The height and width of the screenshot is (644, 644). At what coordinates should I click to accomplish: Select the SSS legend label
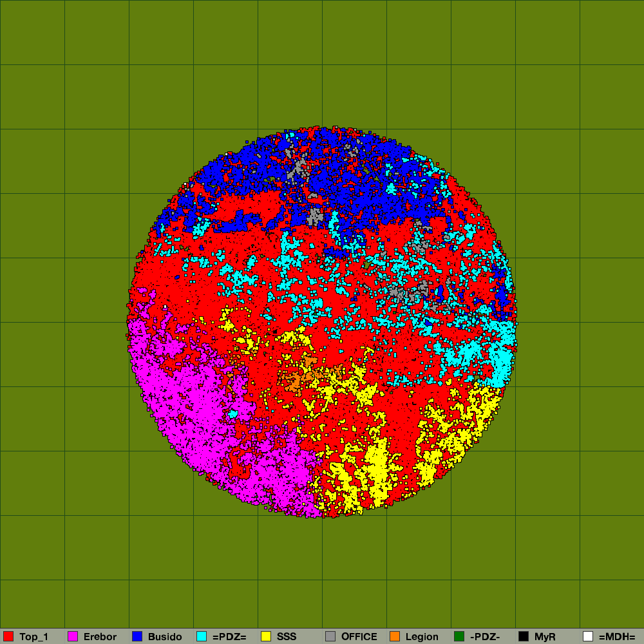pos(287,637)
